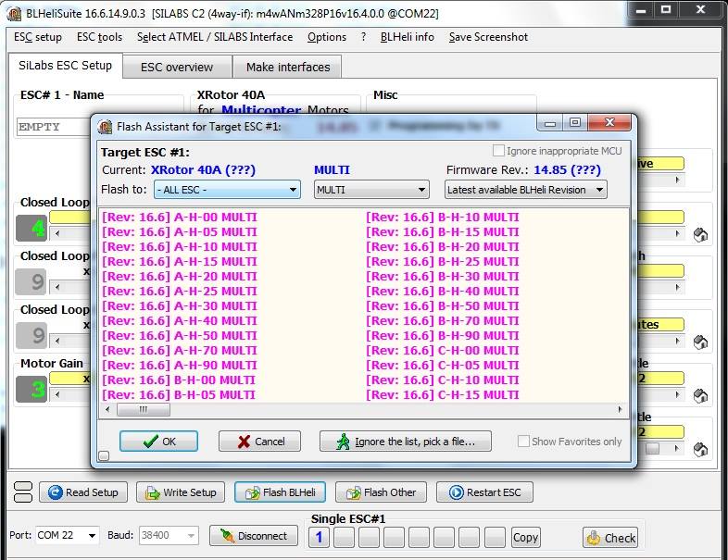The image size is (728, 560).
Task: Select B-H-05 MULTI firmware entry
Action: [179, 395]
